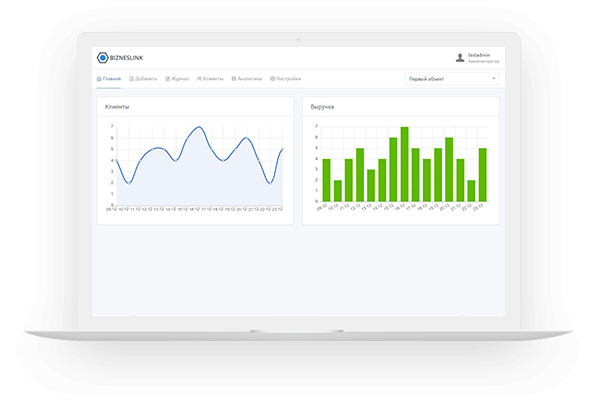Click the Клиенты chart panel header
596x403 pixels.
coord(195,107)
